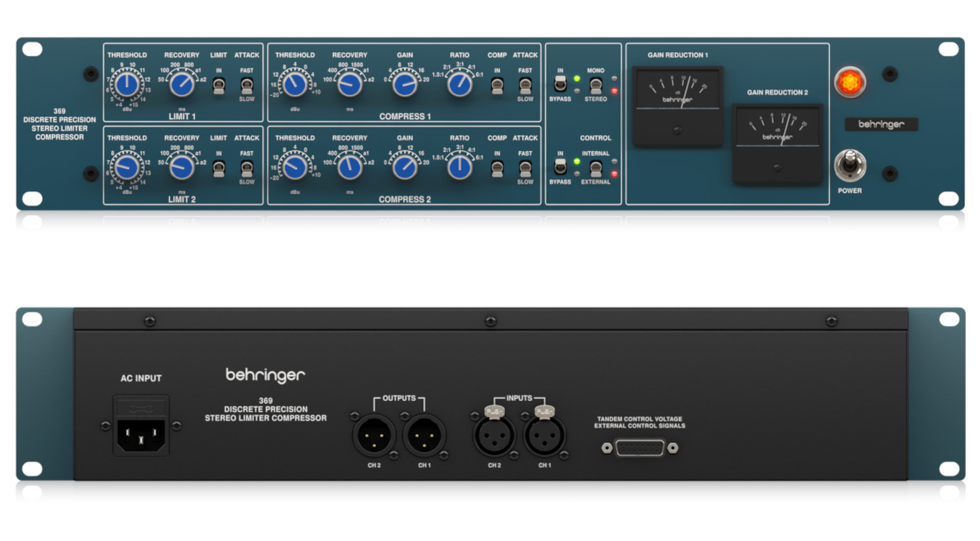Flip the Power toggle switch

[x=850, y=165]
